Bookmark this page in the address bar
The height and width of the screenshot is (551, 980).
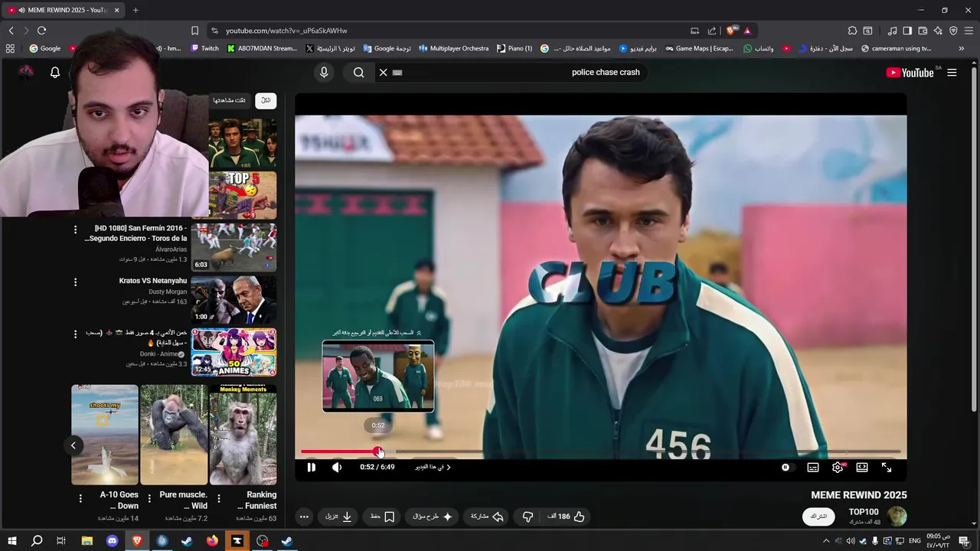pos(194,31)
